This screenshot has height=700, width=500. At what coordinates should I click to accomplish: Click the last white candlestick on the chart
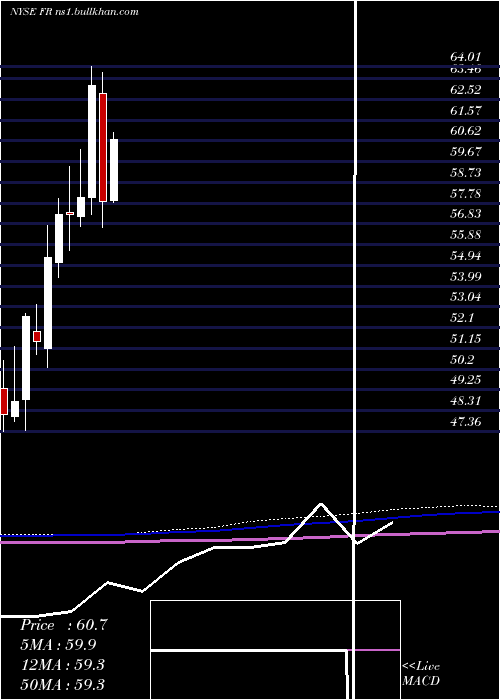coord(114,170)
